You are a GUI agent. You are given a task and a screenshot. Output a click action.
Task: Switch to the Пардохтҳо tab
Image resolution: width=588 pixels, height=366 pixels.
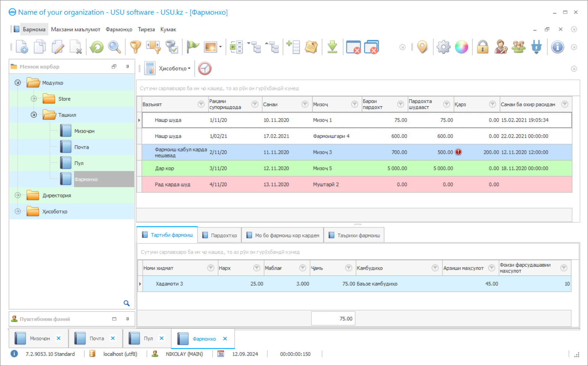pyautogui.click(x=219, y=235)
